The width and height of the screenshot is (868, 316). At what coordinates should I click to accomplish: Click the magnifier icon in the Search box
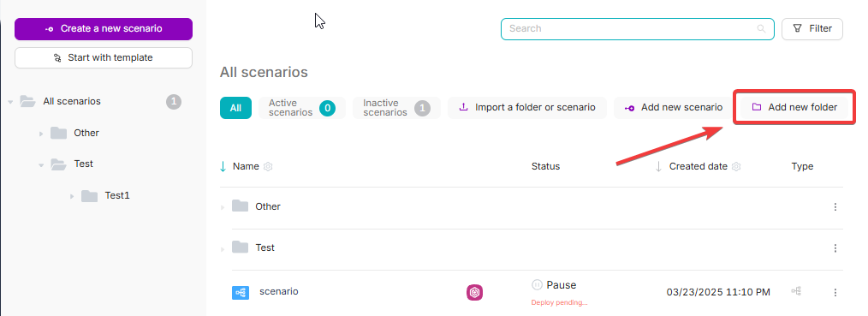coord(761,29)
